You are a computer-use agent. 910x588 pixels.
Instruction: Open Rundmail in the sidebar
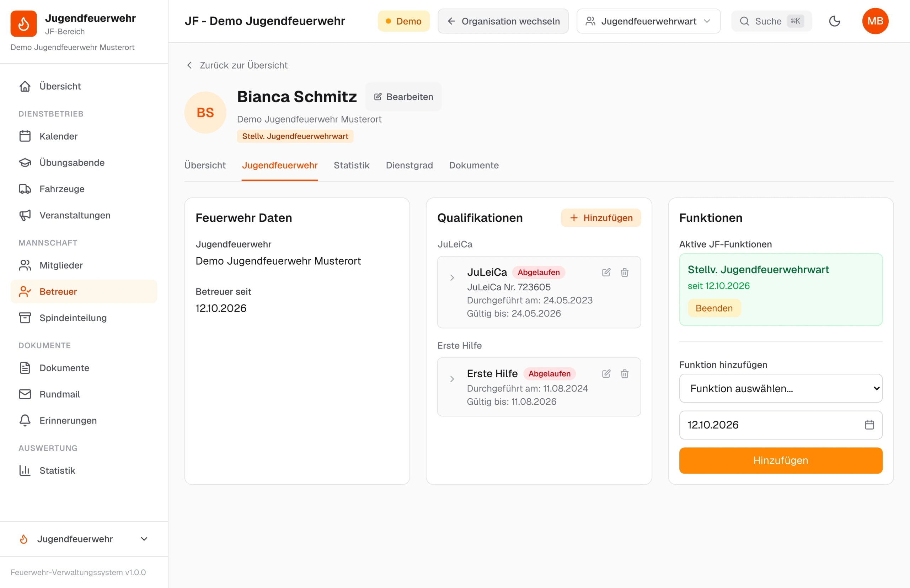click(x=84, y=394)
